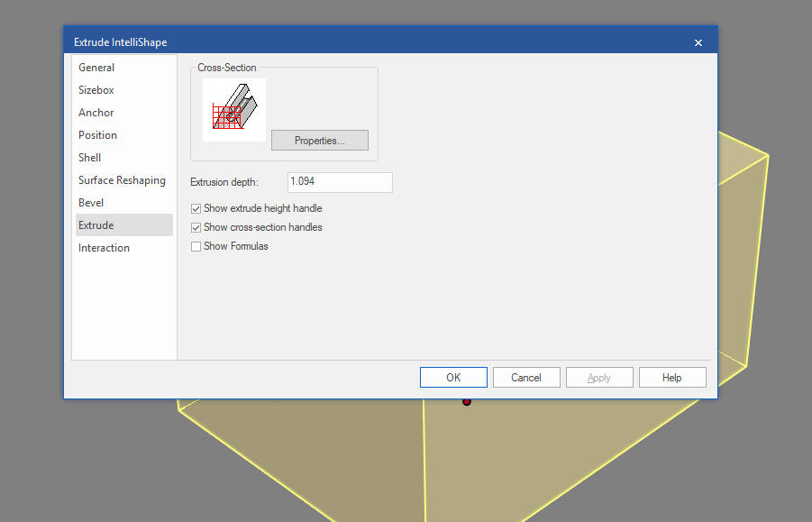Switch to the Sizebox page

123,90
